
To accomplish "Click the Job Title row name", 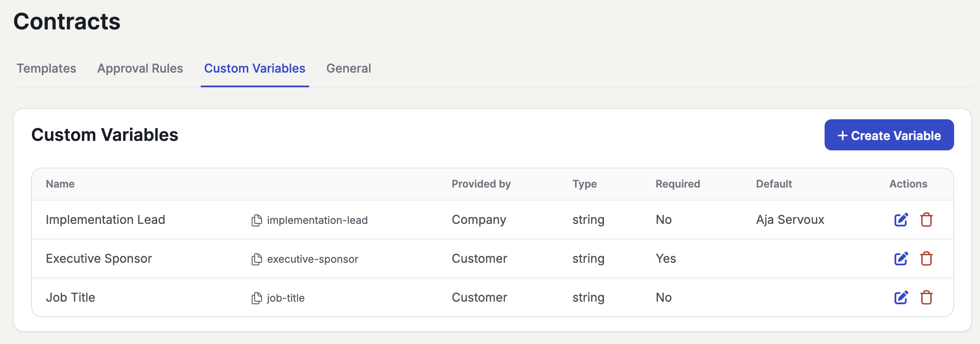I will 70,297.
